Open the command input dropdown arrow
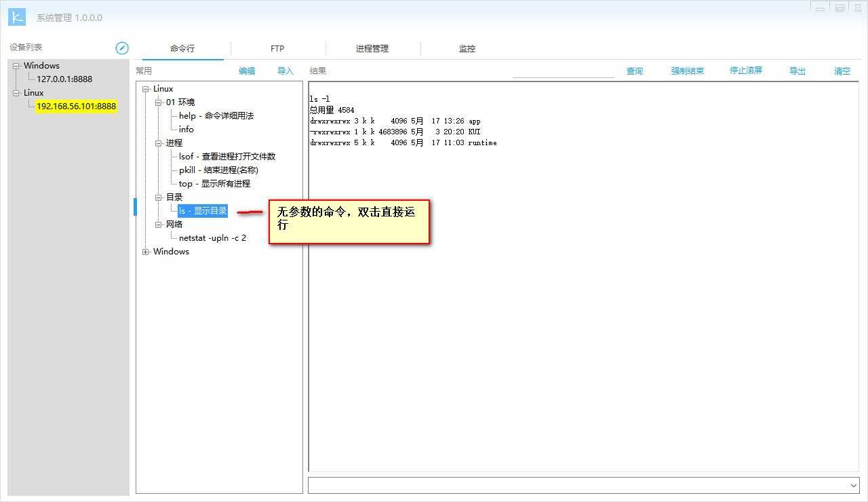The image size is (868, 502). pyautogui.click(x=853, y=486)
